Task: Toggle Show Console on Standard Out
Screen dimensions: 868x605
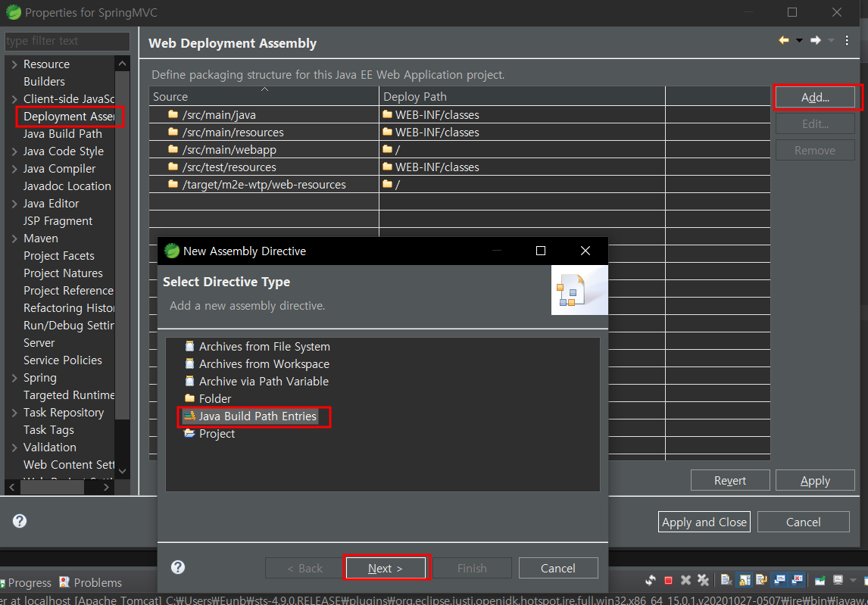Action: click(x=779, y=580)
